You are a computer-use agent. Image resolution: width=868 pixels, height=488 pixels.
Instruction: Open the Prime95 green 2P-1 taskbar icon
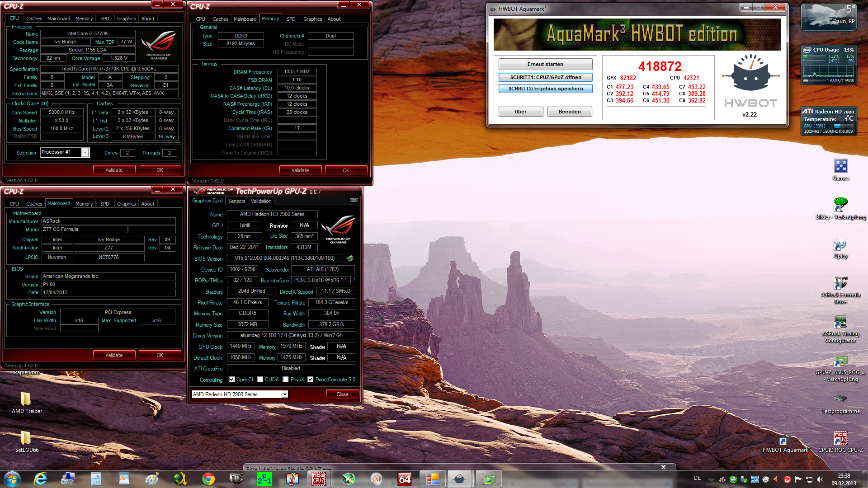coord(264,479)
